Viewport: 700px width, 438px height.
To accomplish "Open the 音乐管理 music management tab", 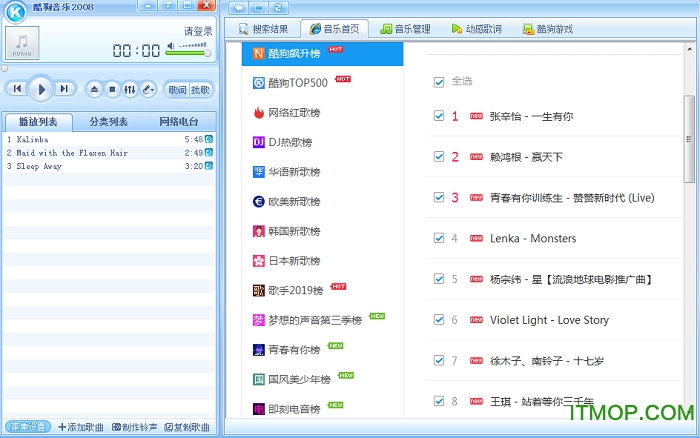I will (x=405, y=29).
